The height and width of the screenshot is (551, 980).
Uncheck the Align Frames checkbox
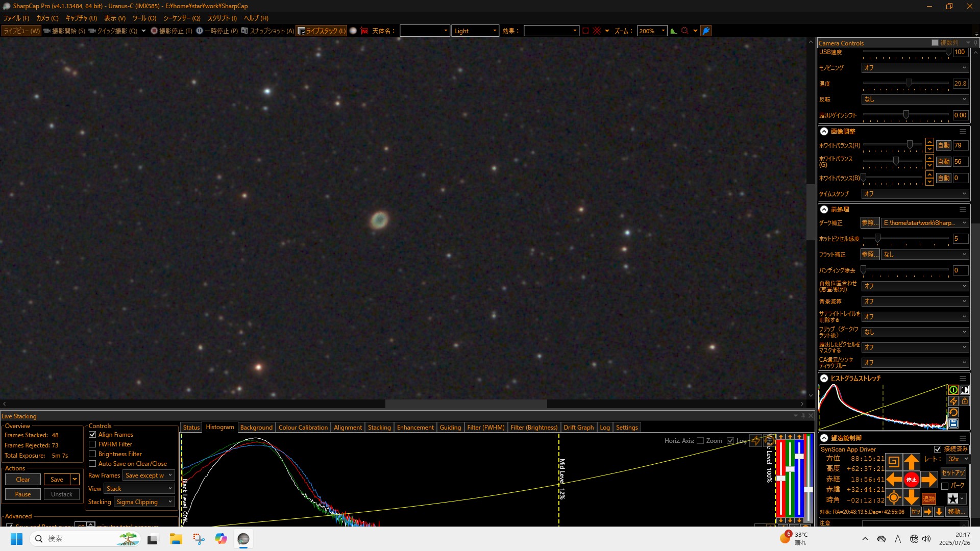(92, 435)
